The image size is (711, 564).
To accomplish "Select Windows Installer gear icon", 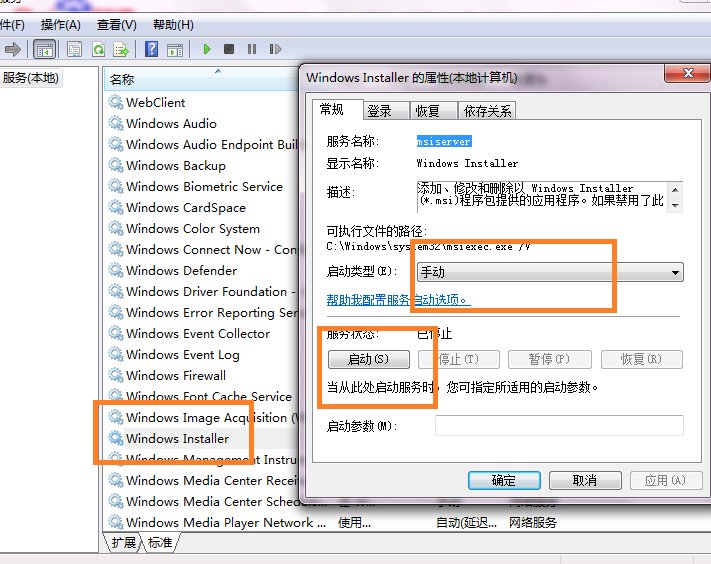I will point(116,438).
